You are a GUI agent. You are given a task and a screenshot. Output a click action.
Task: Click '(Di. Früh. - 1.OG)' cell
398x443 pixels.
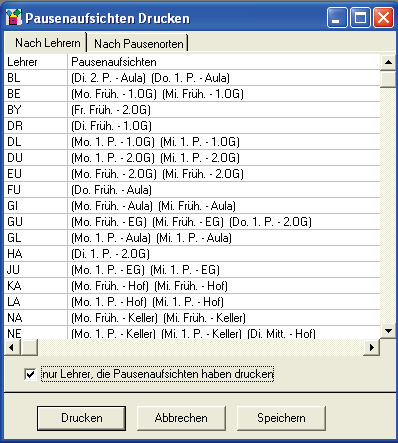(224, 126)
